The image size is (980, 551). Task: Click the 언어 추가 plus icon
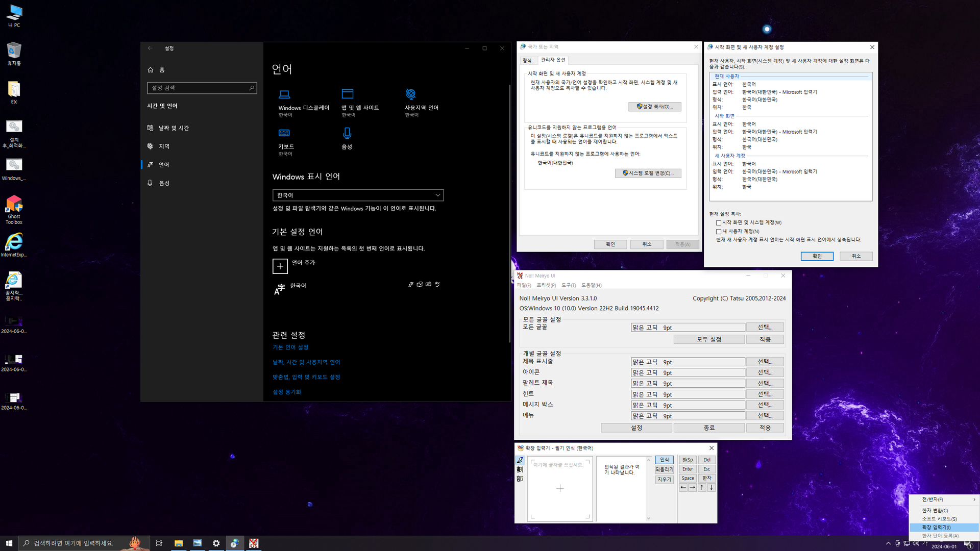(280, 266)
